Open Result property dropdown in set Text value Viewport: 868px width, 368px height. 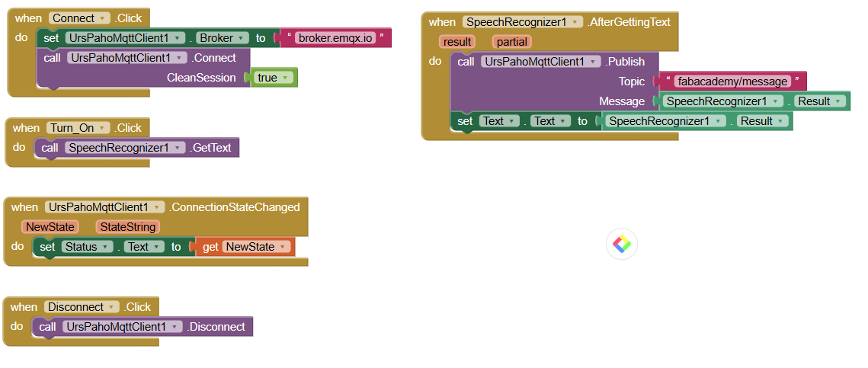(762, 121)
